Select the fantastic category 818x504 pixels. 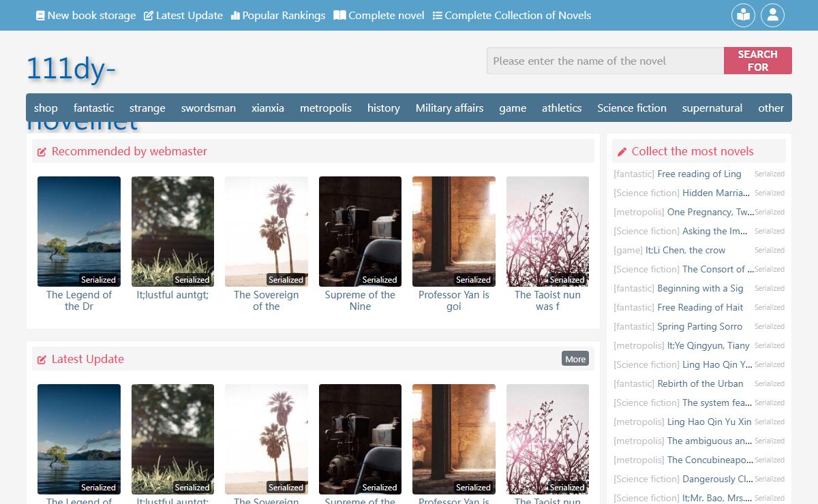pos(94,108)
